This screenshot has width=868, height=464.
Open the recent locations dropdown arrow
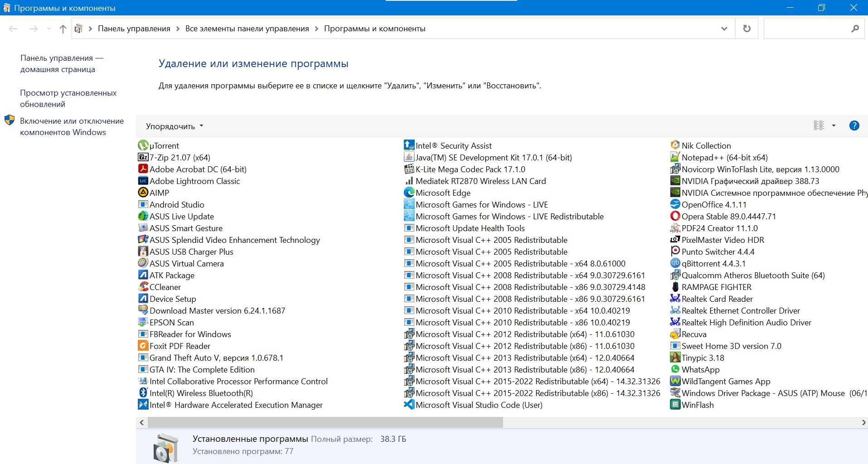click(49, 29)
